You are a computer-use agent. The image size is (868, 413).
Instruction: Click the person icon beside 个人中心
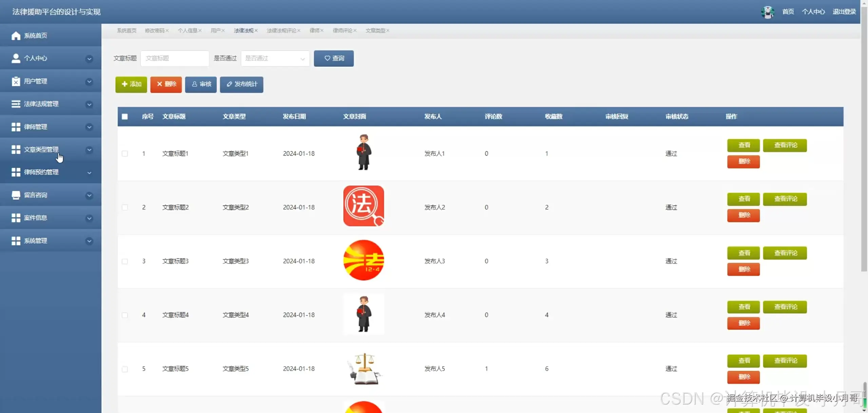(x=16, y=58)
